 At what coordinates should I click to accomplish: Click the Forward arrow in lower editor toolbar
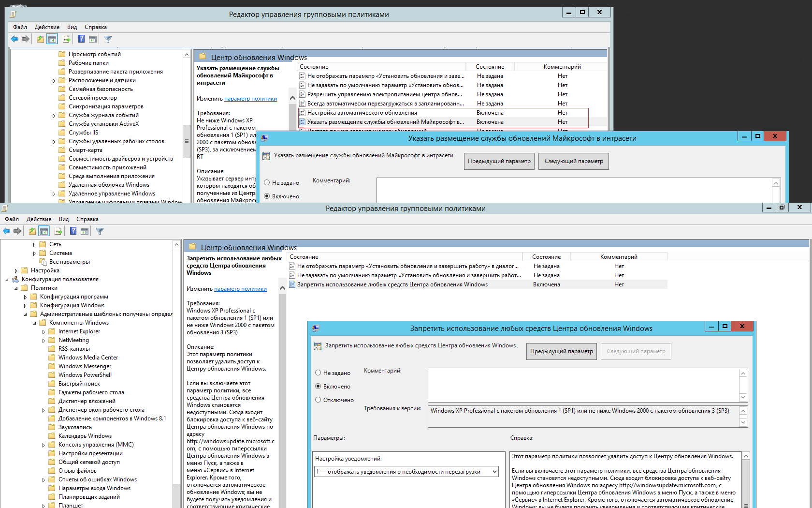[17, 231]
